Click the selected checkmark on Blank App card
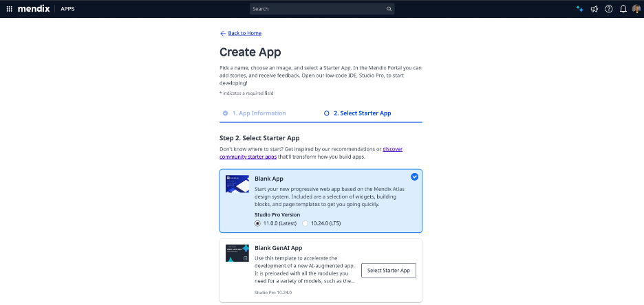Viewport: 644px width, 305px height. (x=415, y=177)
